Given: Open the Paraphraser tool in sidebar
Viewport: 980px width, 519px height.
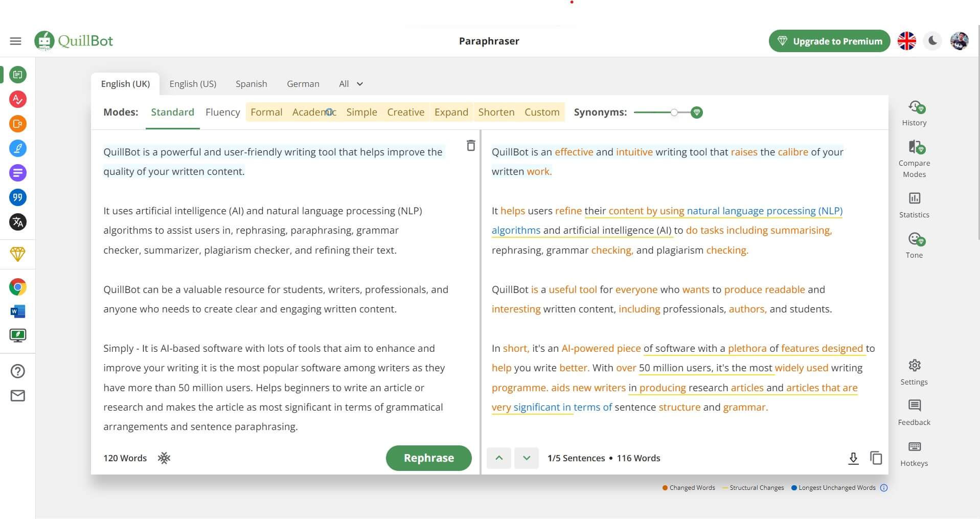Looking at the screenshot, I should 18,75.
